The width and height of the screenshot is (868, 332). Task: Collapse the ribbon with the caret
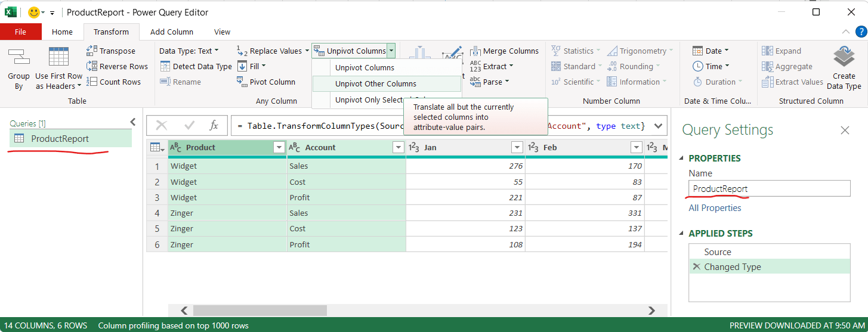[x=845, y=32]
